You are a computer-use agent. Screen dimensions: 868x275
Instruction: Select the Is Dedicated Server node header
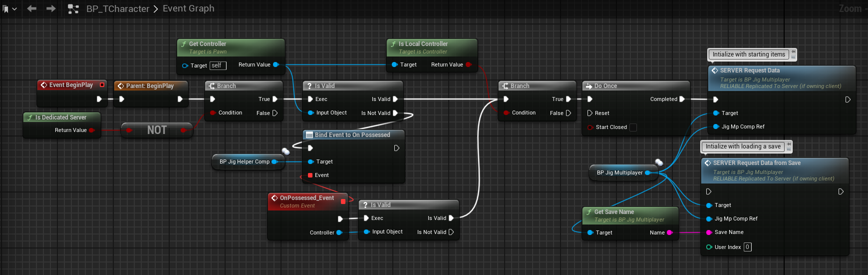(x=62, y=117)
